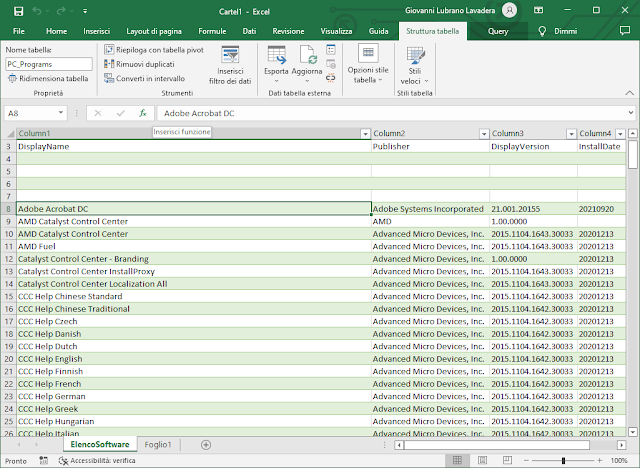The height and width of the screenshot is (468, 640).
Task: Click the vertical scrollbar down arrow
Action: (x=633, y=431)
